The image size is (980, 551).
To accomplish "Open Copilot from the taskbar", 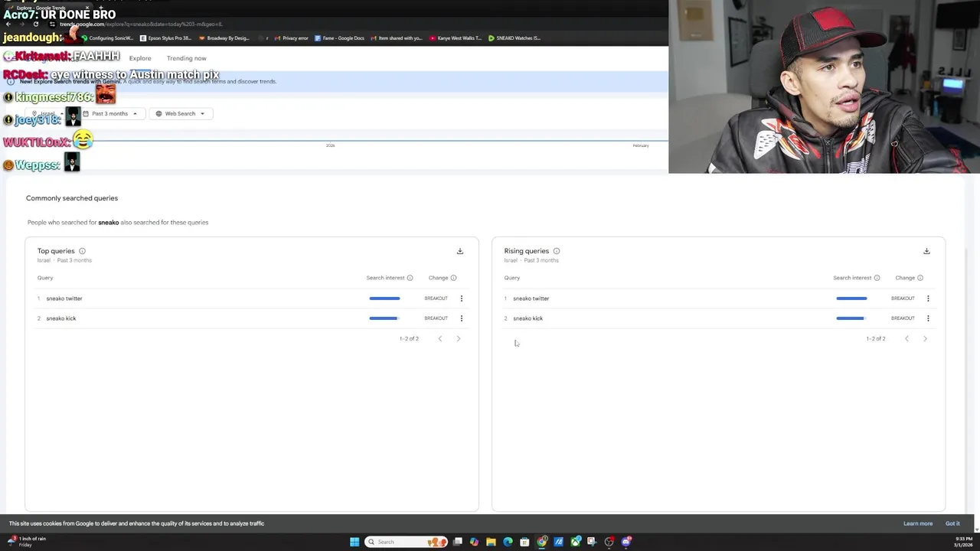I will (x=474, y=542).
